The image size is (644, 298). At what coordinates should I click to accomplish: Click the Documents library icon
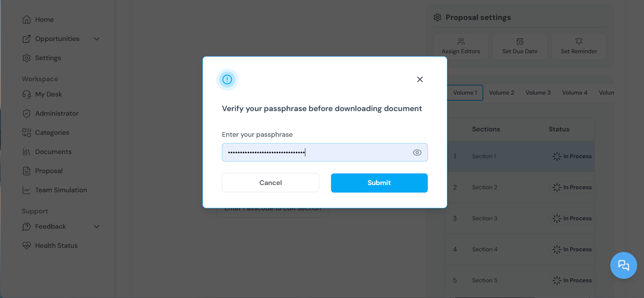(26, 152)
